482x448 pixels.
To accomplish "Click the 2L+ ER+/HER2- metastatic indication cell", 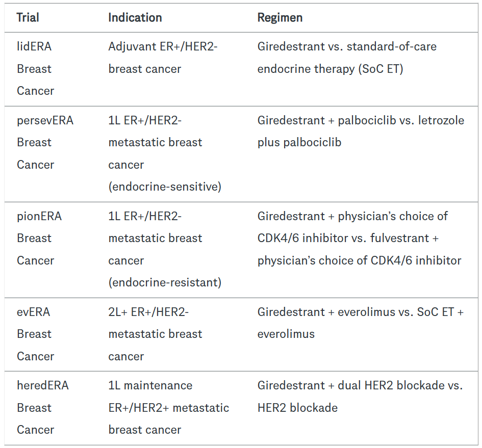I will pos(155,334).
